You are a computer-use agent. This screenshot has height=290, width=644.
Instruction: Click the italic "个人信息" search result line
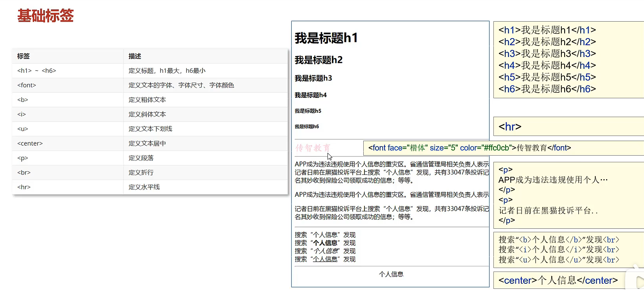(325, 251)
